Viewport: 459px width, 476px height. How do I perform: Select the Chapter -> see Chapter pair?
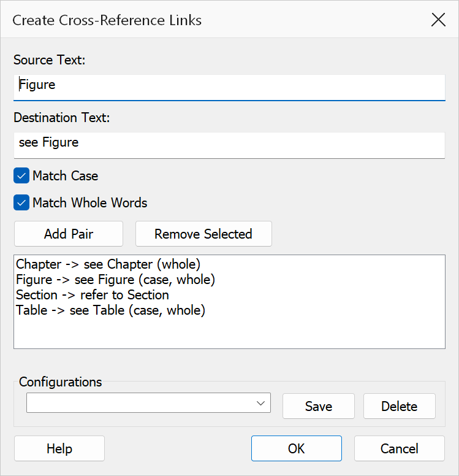108,264
